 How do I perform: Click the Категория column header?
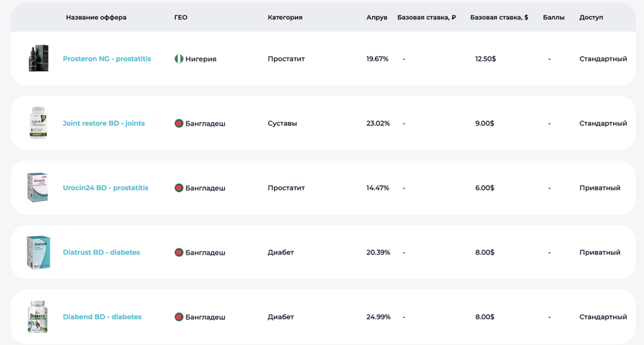285,18
